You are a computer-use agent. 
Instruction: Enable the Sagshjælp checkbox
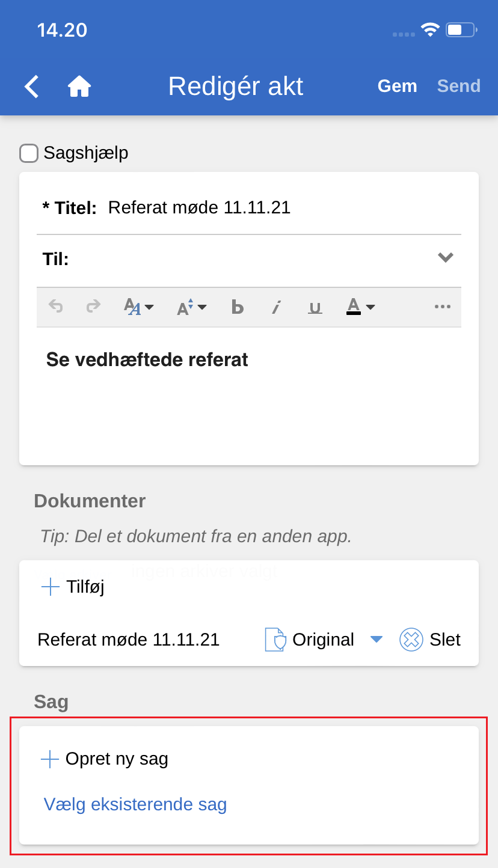click(x=29, y=153)
